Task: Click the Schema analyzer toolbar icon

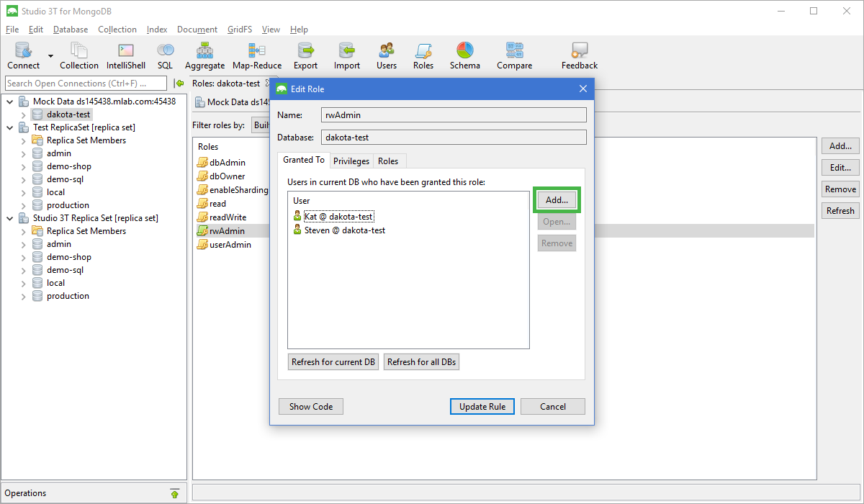Action: [464, 50]
